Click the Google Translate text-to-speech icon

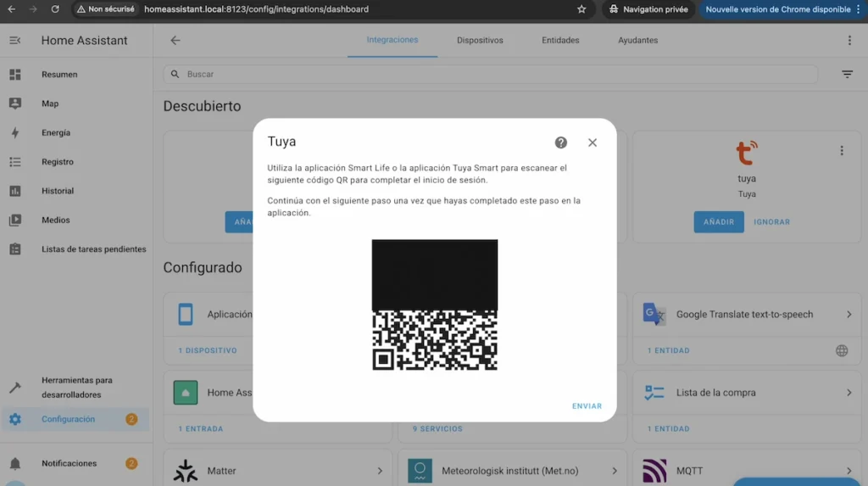[x=654, y=314]
